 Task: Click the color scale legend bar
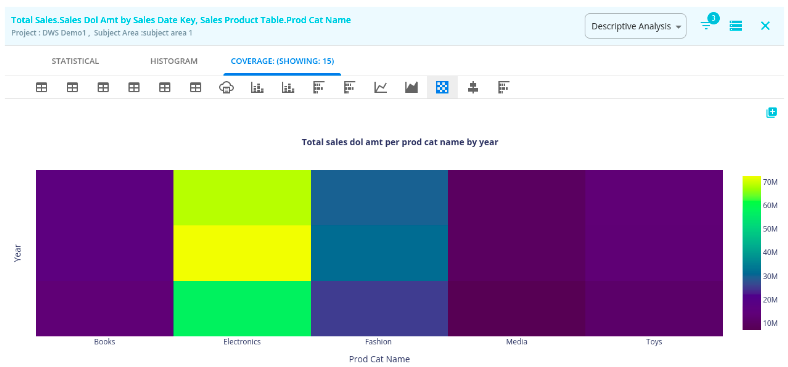point(751,253)
